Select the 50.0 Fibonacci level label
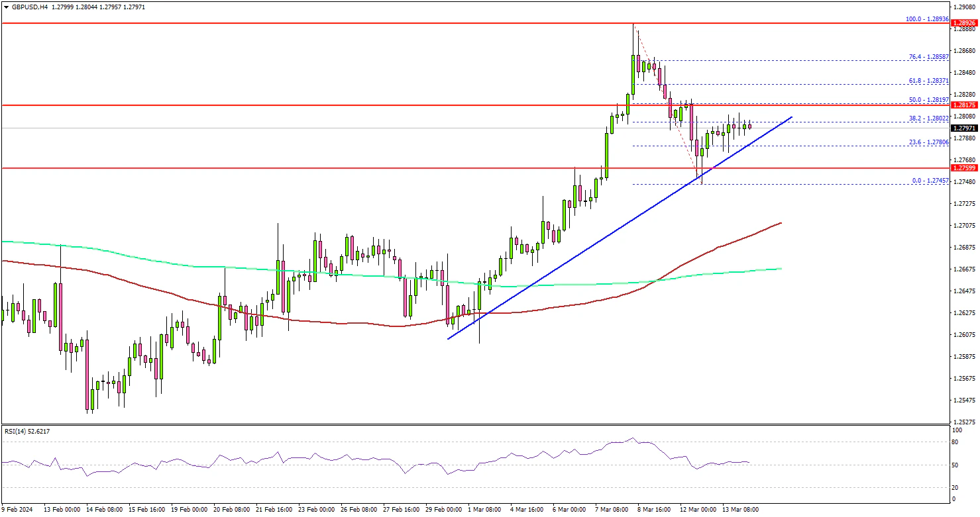 (928, 99)
